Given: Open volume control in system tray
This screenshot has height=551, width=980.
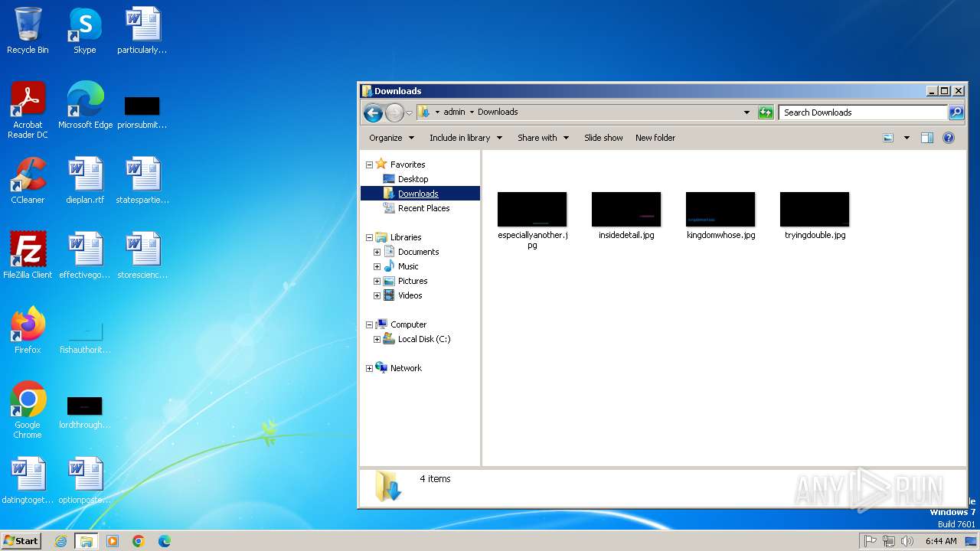Looking at the screenshot, I should coord(907,541).
